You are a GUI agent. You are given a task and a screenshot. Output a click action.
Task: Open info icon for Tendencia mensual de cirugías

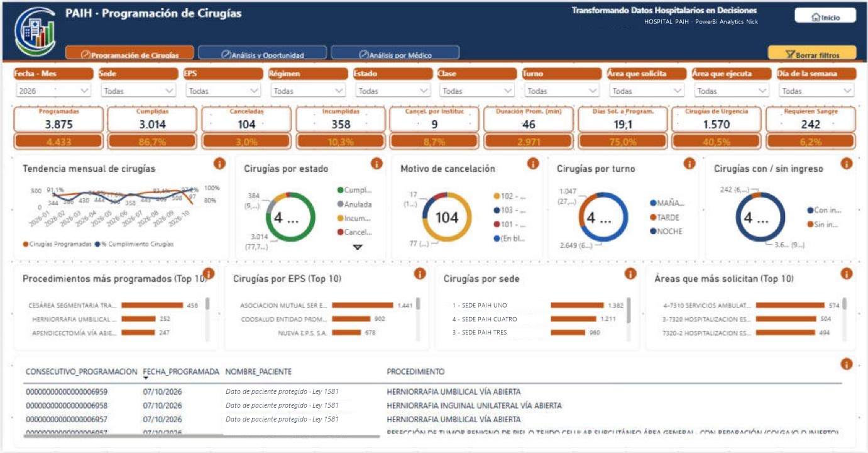pos(219,164)
